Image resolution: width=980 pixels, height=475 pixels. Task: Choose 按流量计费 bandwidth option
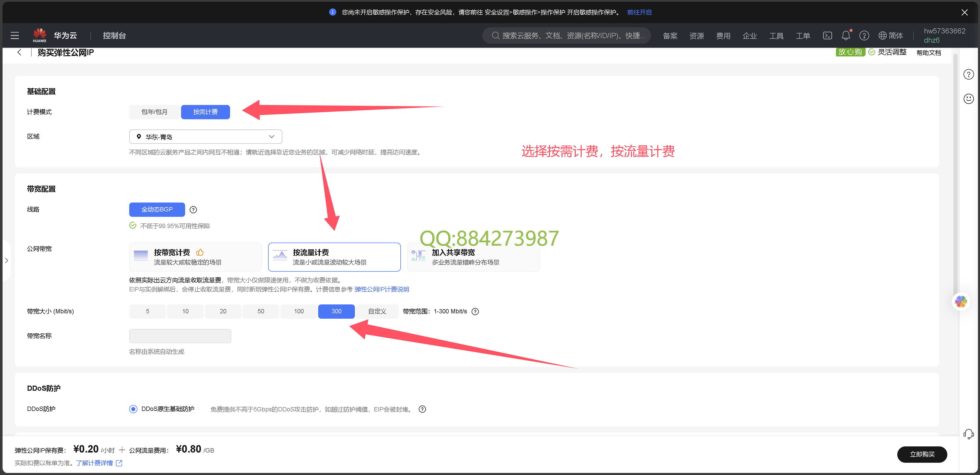point(334,257)
